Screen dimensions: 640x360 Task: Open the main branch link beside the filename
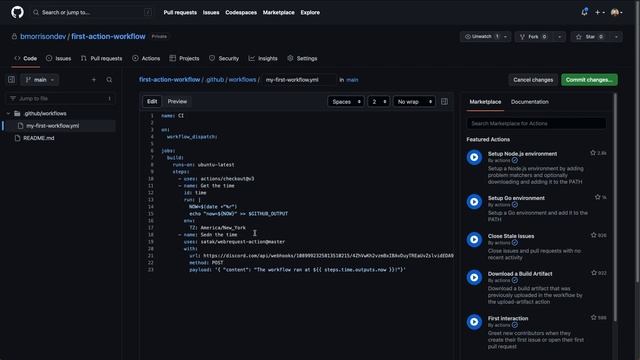[352, 80]
